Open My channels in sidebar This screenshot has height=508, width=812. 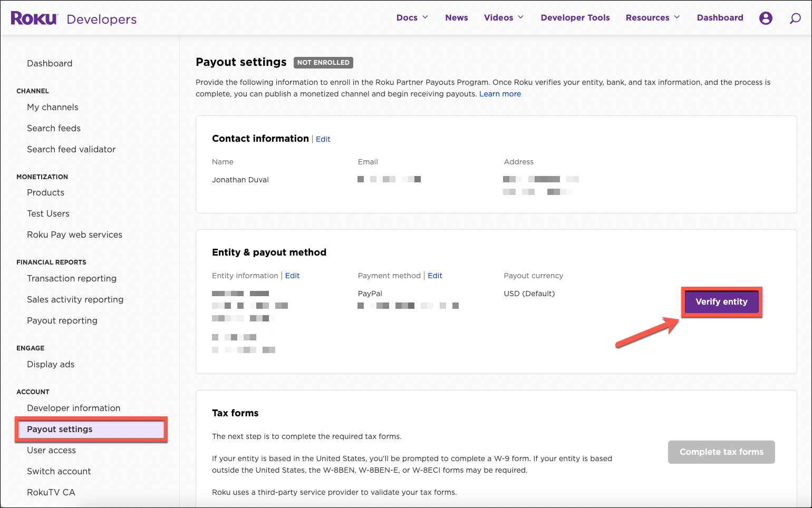[53, 107]
